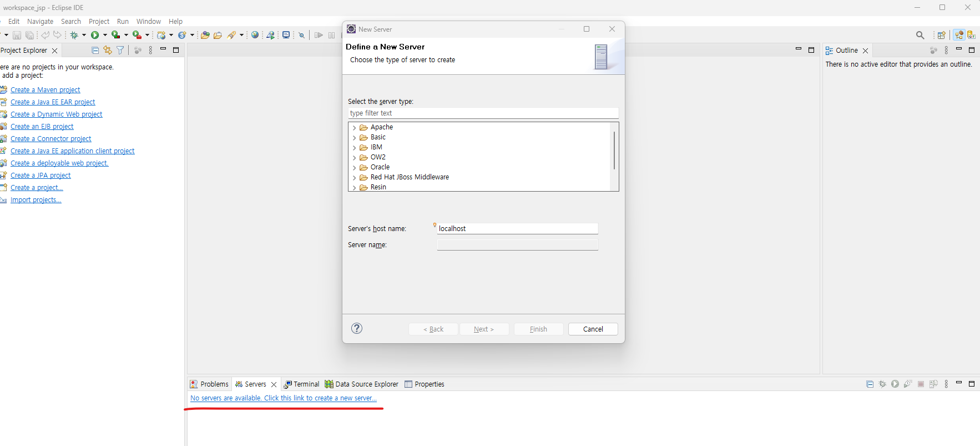This screenshot has width=980, height=446.
Task: Switch to the Problems tab
Action: click(209, 384)
